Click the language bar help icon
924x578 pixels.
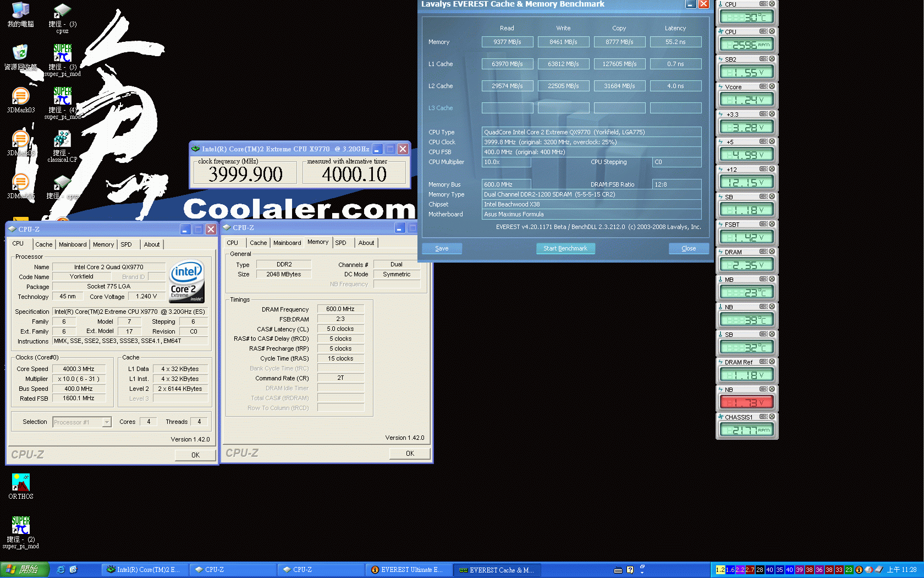(630, 570)
